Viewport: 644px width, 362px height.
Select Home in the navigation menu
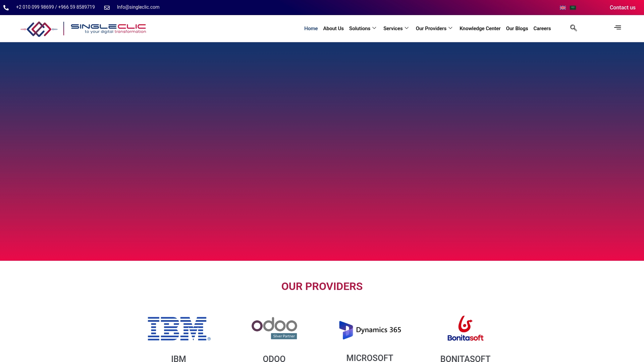(311, 28)
